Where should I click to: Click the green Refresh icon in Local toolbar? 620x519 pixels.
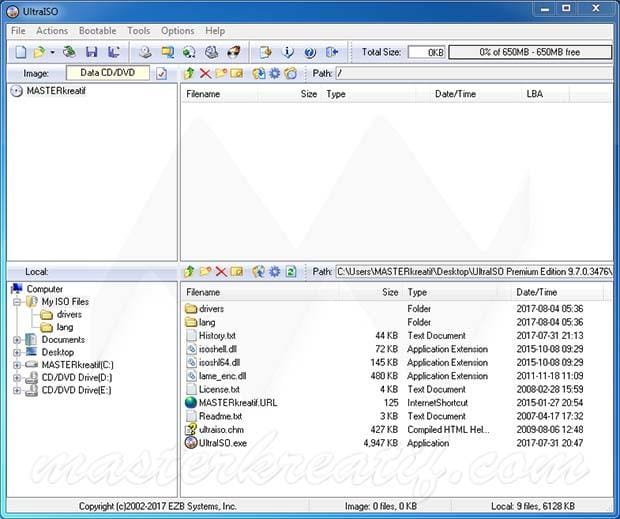tap(291, 272)
